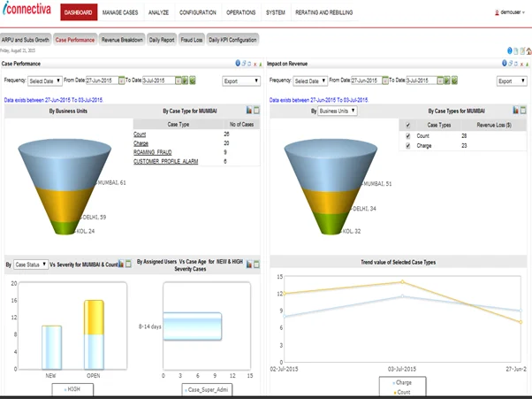Open the Impact on Revenue panel info icon
532x399 pixels.
point(505,63)
